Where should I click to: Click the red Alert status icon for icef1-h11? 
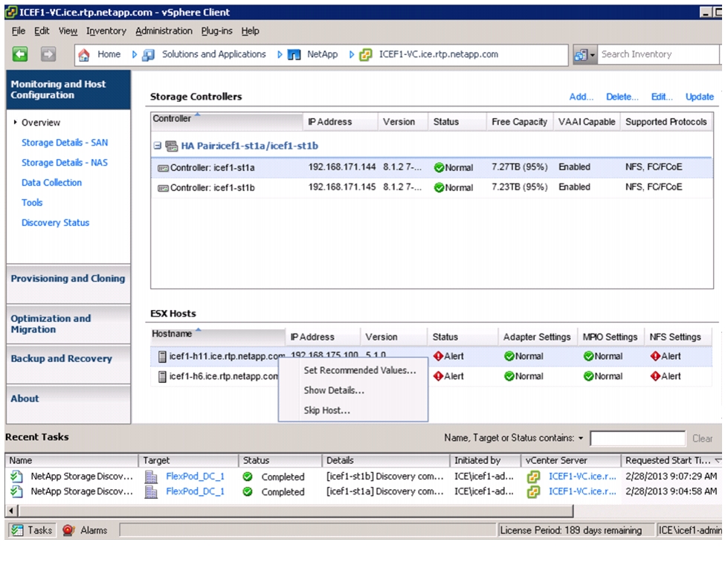click(x=438, y=356)
